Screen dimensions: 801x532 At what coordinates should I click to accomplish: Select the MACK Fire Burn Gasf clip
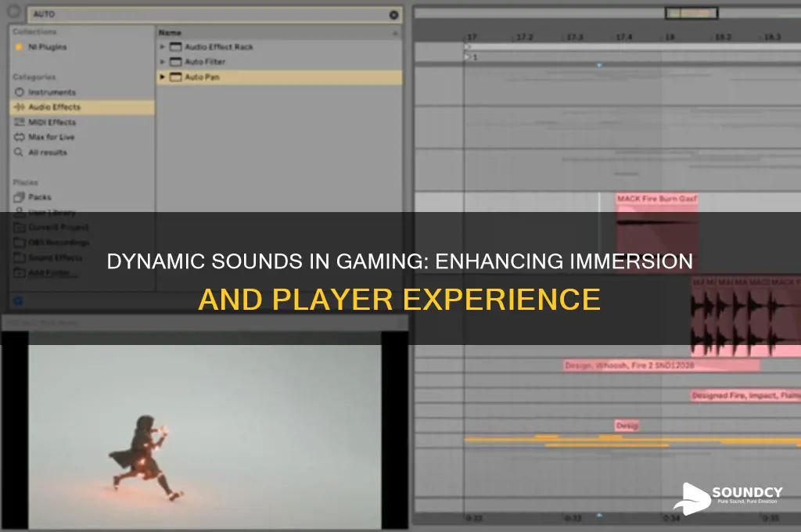point(656,232)
